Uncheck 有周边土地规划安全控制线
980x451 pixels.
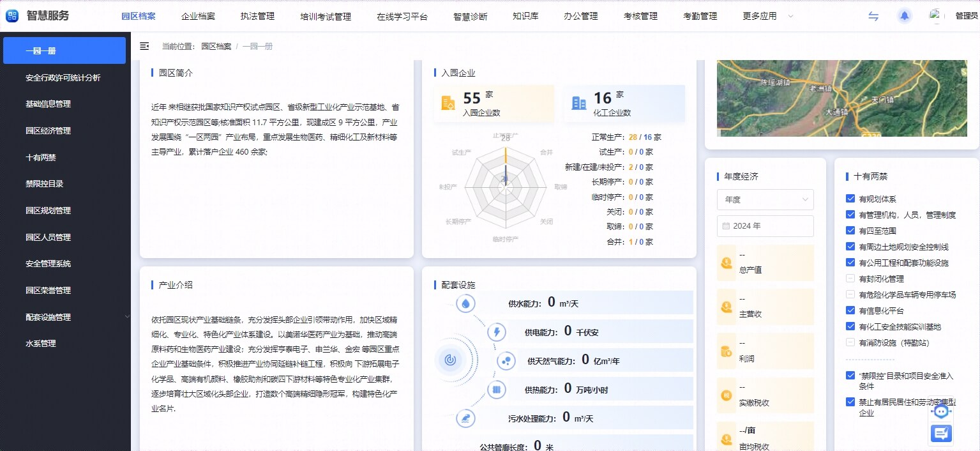tap(850, 247)
